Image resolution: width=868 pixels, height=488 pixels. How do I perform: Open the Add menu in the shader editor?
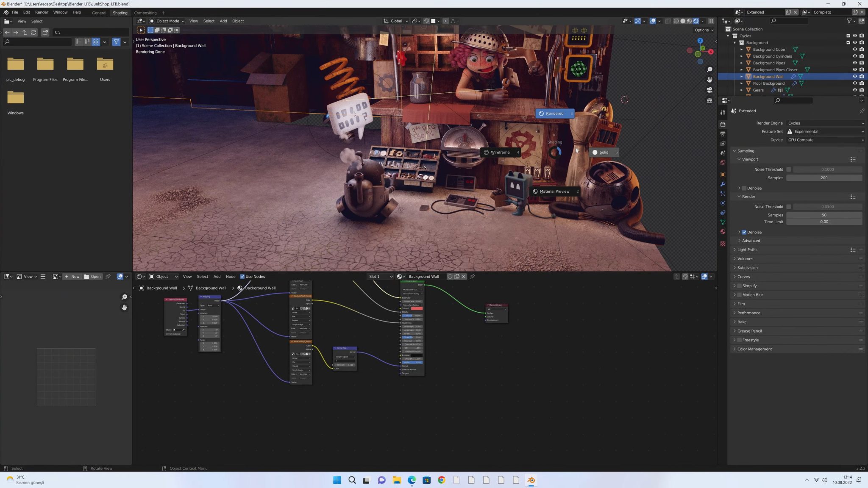click(x=217, y=276)
